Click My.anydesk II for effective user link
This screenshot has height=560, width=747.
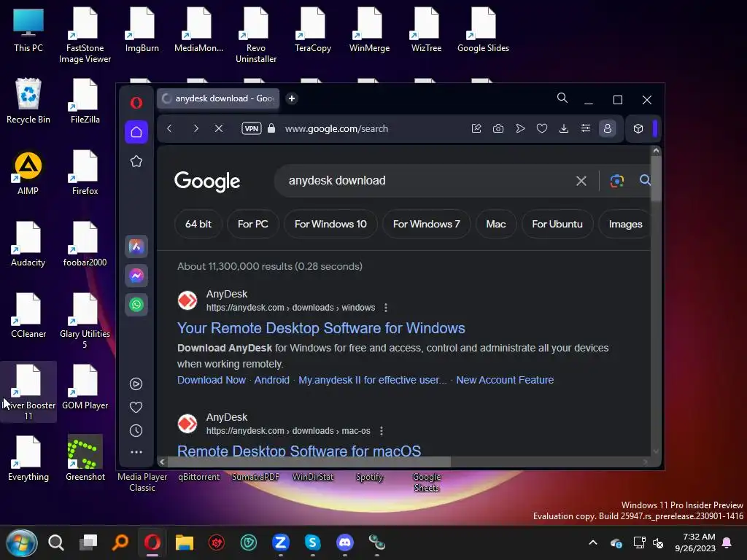(x=373, y=380)
